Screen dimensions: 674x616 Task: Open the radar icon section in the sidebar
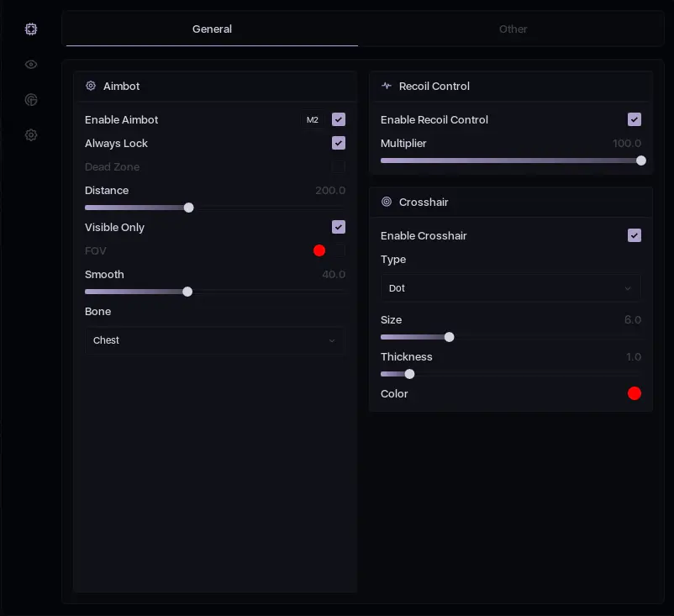31,100
